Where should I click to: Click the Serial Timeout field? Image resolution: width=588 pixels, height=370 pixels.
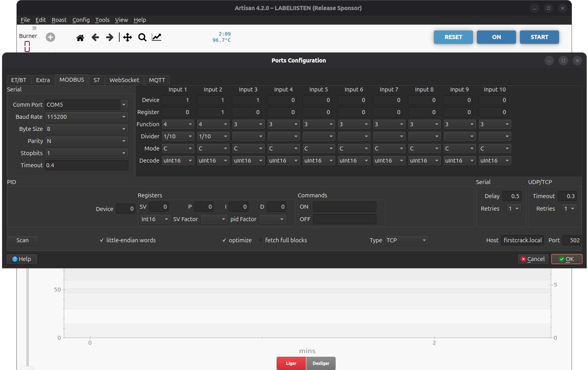click(x=86, y=165)
